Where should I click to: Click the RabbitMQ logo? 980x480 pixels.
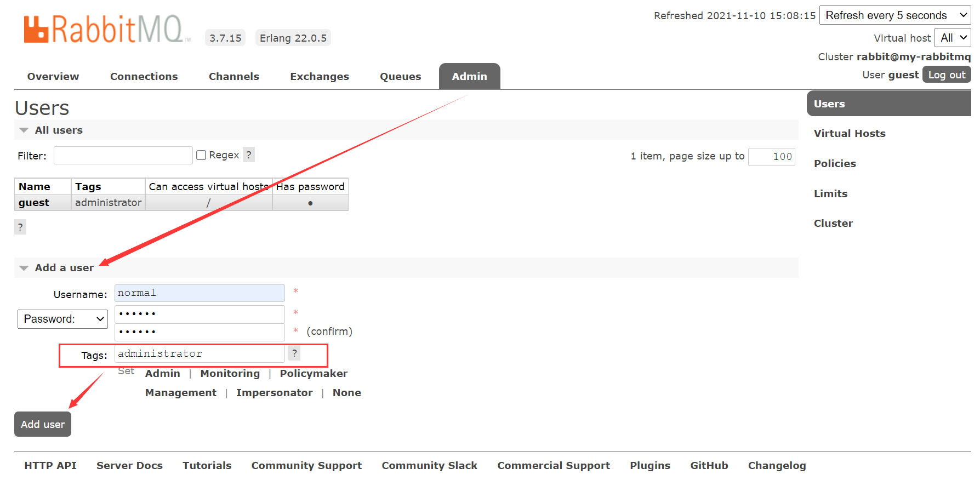(x=107, y=30)
